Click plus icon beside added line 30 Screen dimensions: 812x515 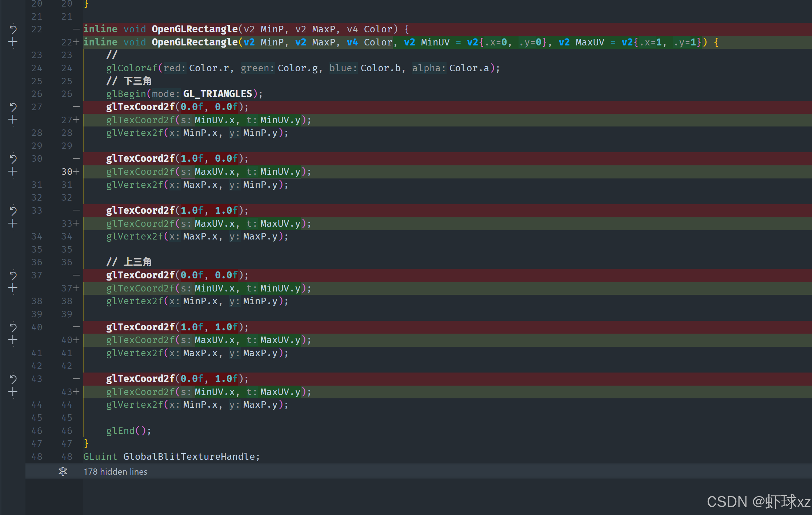(x=13, y=172)
